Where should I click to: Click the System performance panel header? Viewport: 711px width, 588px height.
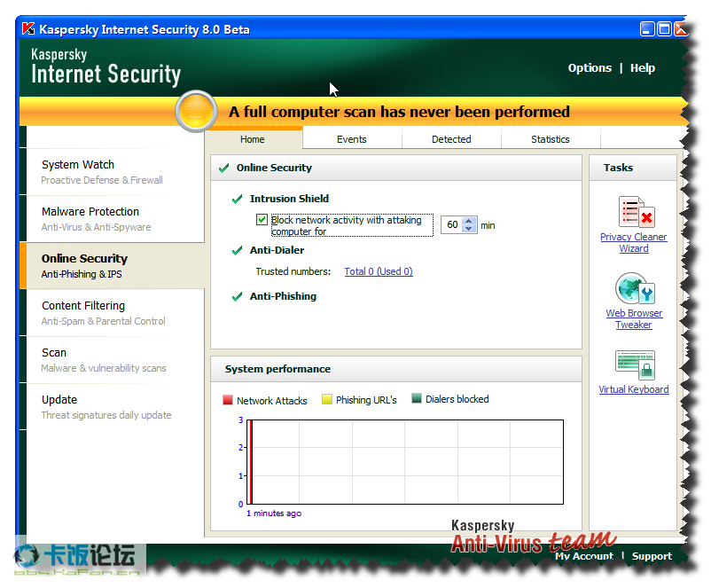pos(396,369)
